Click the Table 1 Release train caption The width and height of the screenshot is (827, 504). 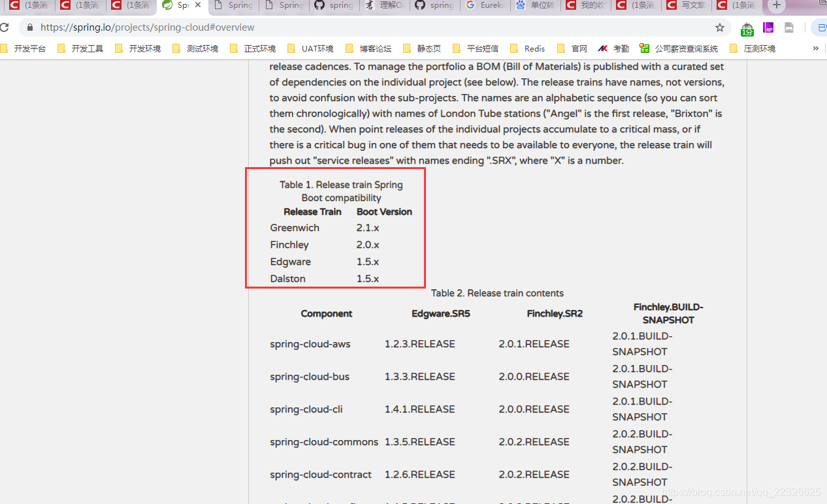click(341, 191)
